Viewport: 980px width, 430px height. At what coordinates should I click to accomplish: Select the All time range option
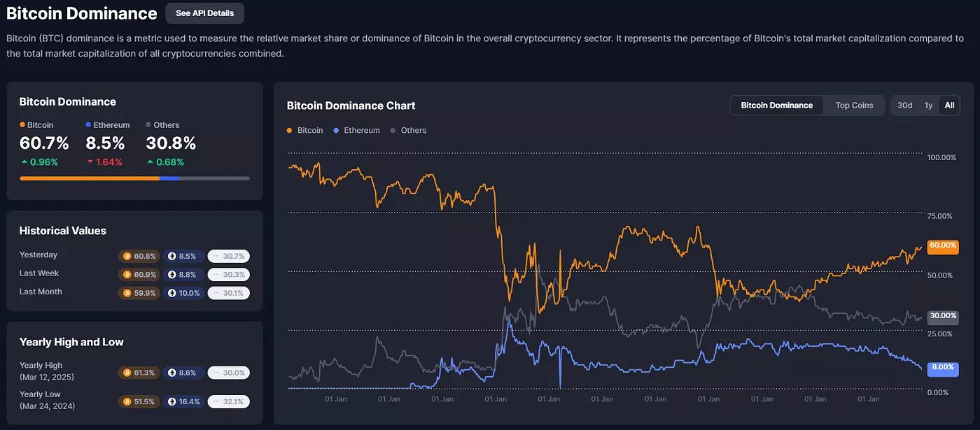tap(949, 106)
